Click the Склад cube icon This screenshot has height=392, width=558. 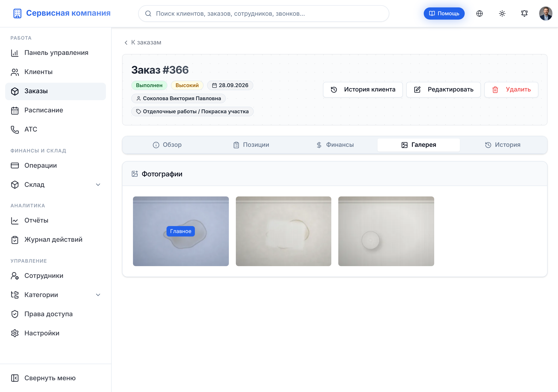[x=15, y=185]
